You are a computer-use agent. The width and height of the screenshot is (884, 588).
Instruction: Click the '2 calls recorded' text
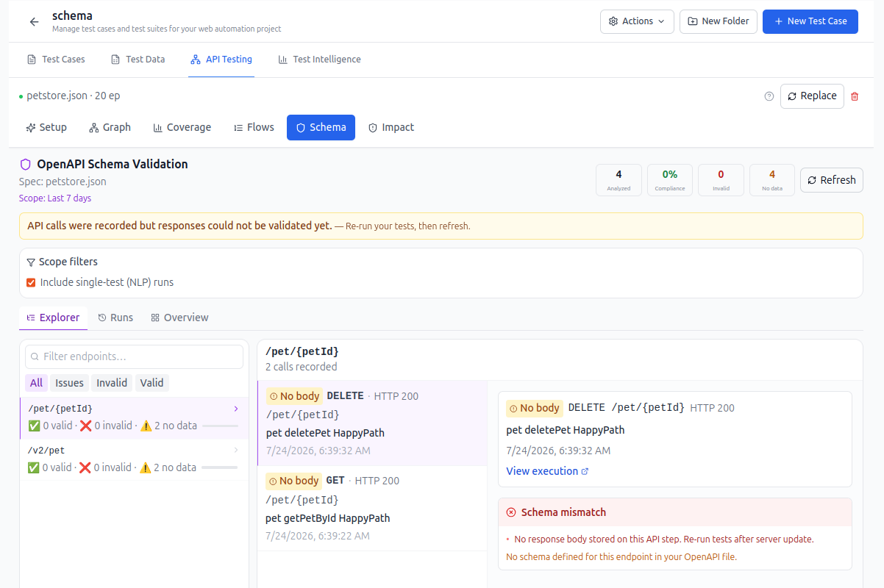point(302,367)
